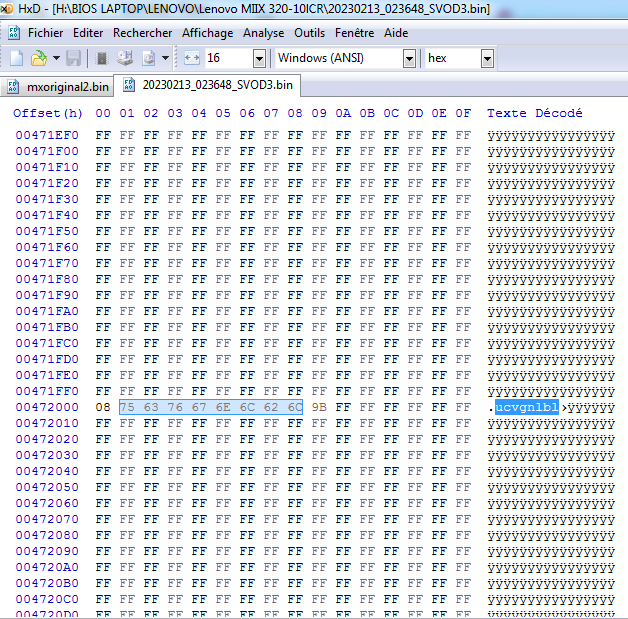Click column header 08

click(x=295, y=113)
